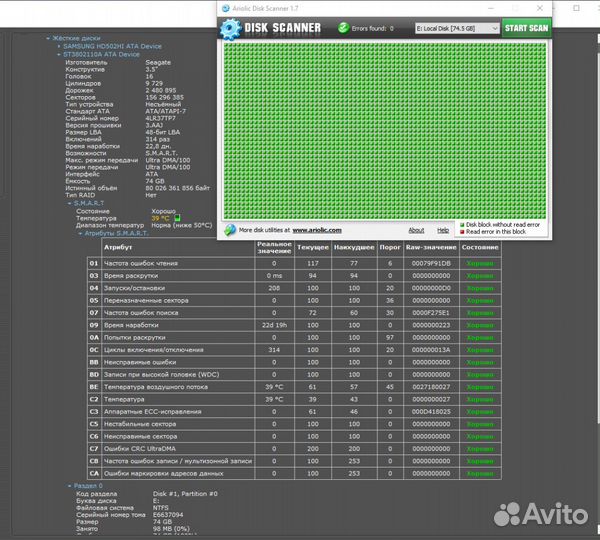Collapse the Раздел 0 partition node
Screen dimensions: 600x540
click(x=69, y=486)
